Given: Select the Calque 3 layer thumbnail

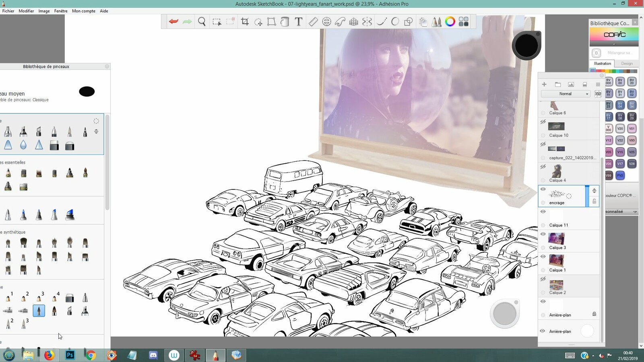Looking at the screenshot, I should (556, 239).
